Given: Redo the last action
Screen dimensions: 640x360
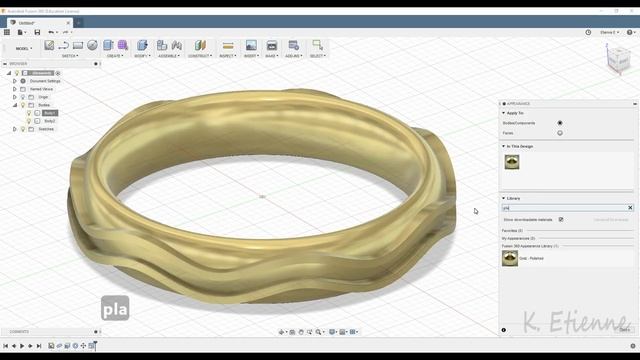Looking at the screenshot, I should [65, 32].
